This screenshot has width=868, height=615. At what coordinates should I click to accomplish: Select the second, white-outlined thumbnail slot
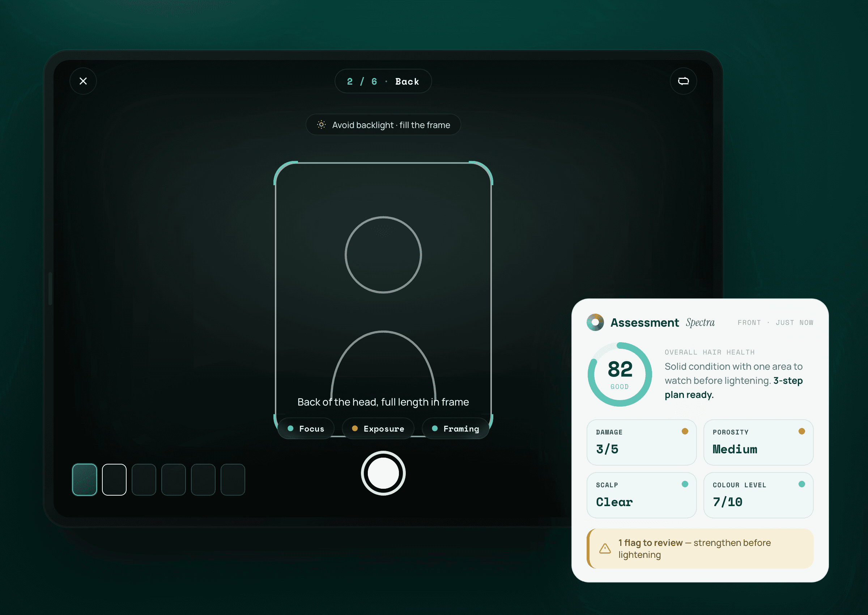114,479
